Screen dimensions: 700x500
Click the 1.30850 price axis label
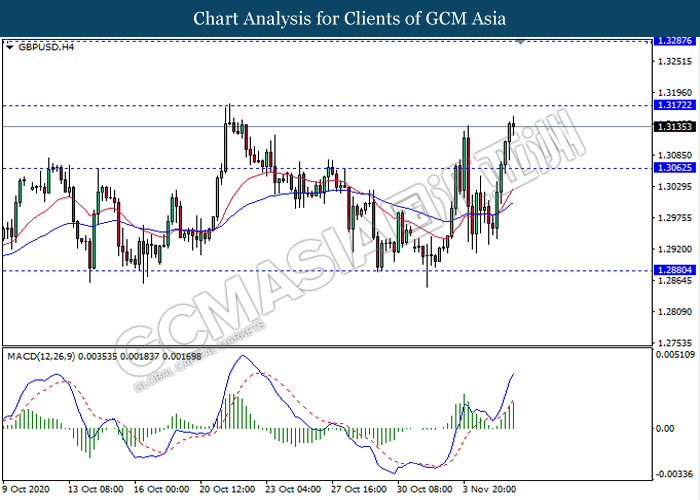tap(675, 155)
